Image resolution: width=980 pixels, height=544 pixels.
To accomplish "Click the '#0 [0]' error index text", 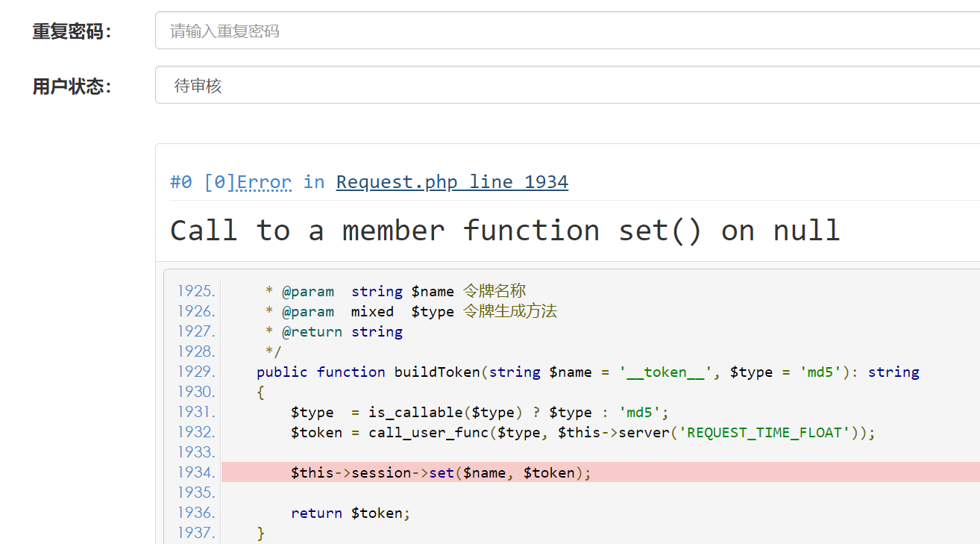I will pos(203,182).
